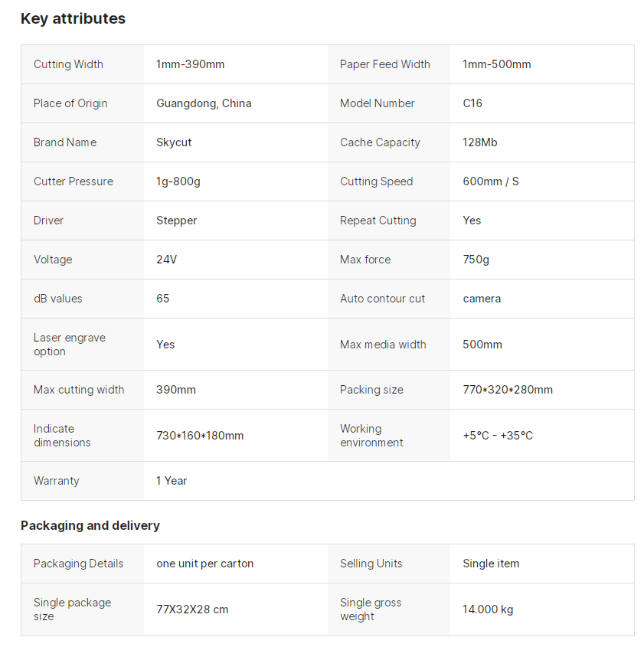Click the 600mm / S cutting speed value
The image size is (644, 647).
(490, 181)
